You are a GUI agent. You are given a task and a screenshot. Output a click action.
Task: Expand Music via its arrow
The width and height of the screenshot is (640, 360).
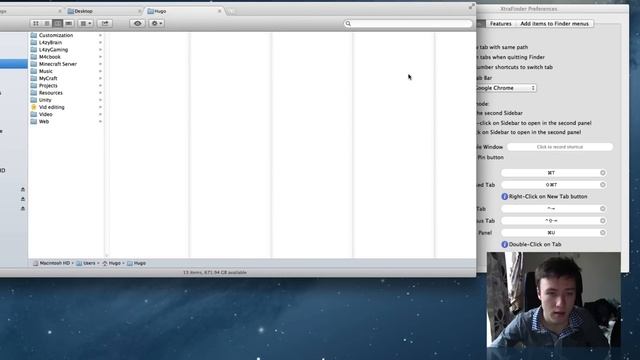100,71
